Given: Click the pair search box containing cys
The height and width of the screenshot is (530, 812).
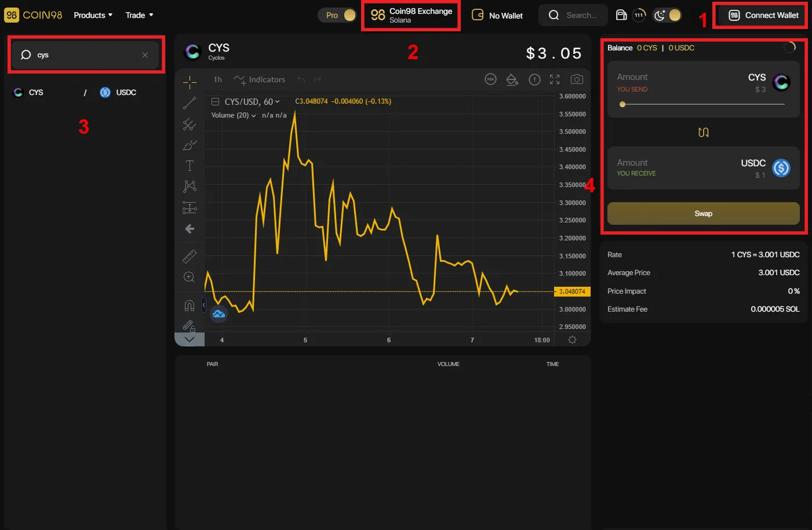Looking at the screenshot, I should (x=85, y=54).
